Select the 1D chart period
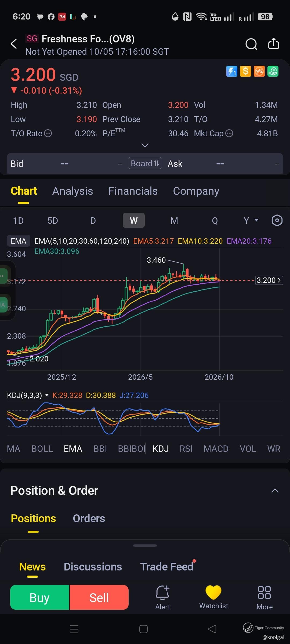 click(x=18, y=221)
